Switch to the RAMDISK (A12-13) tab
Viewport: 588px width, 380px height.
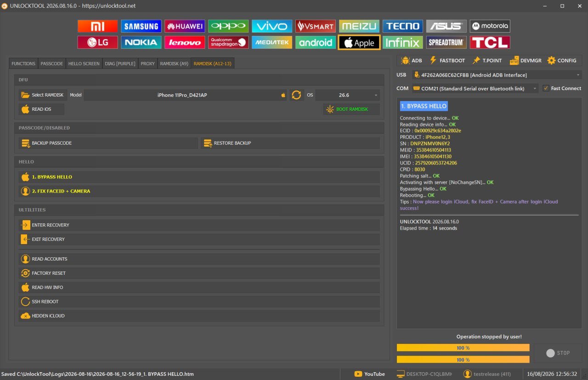click(213, 63)
